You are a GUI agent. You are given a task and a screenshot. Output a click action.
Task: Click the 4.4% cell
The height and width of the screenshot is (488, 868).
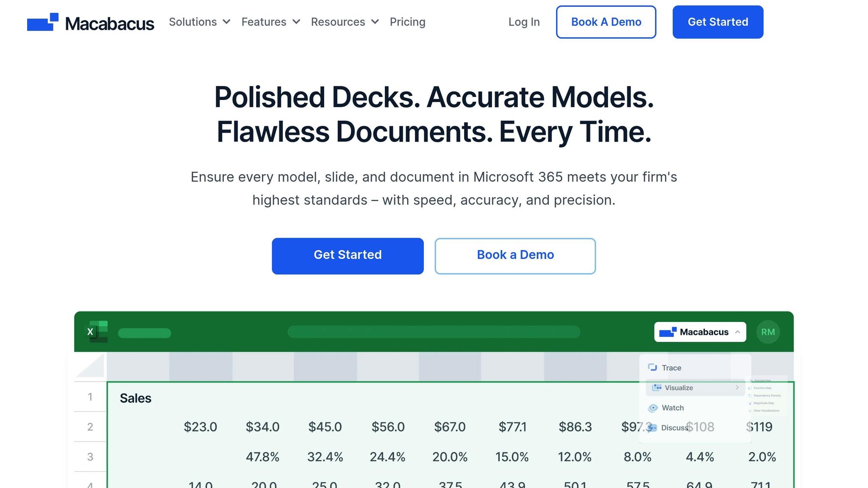(x=700, y=457)
